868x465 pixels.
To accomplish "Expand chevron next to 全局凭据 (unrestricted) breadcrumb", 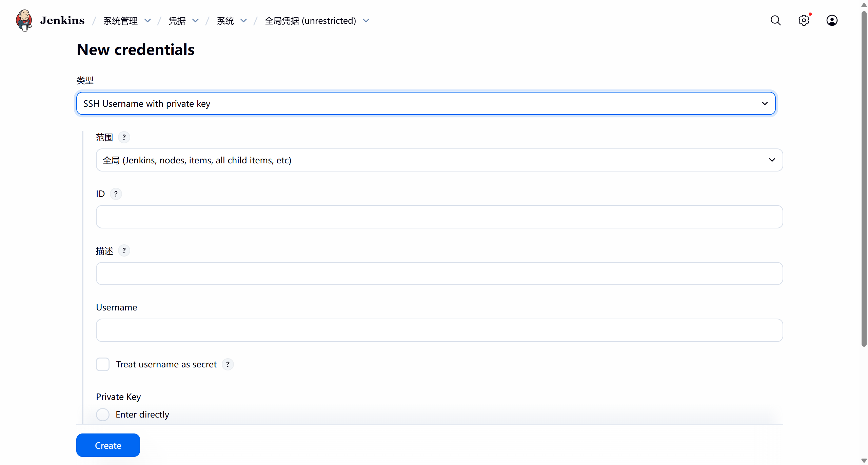I will click(366, 21).
